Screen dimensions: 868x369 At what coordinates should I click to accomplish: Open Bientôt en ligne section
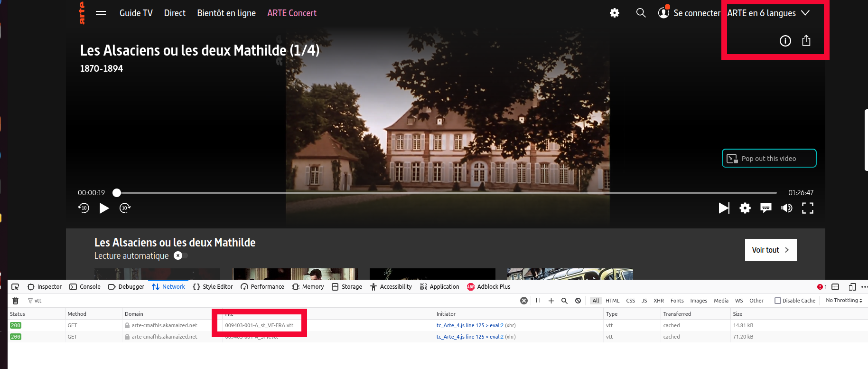(x=226, y=13)
